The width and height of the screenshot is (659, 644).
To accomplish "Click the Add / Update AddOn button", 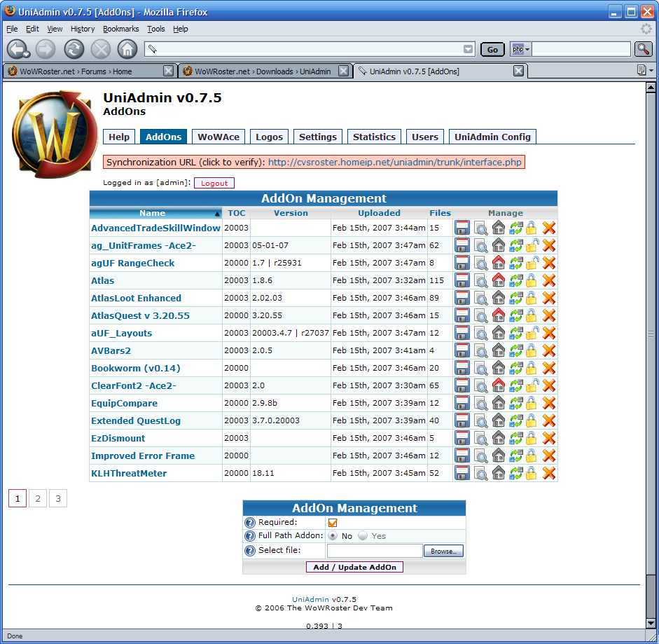I will tap(354, 567).
